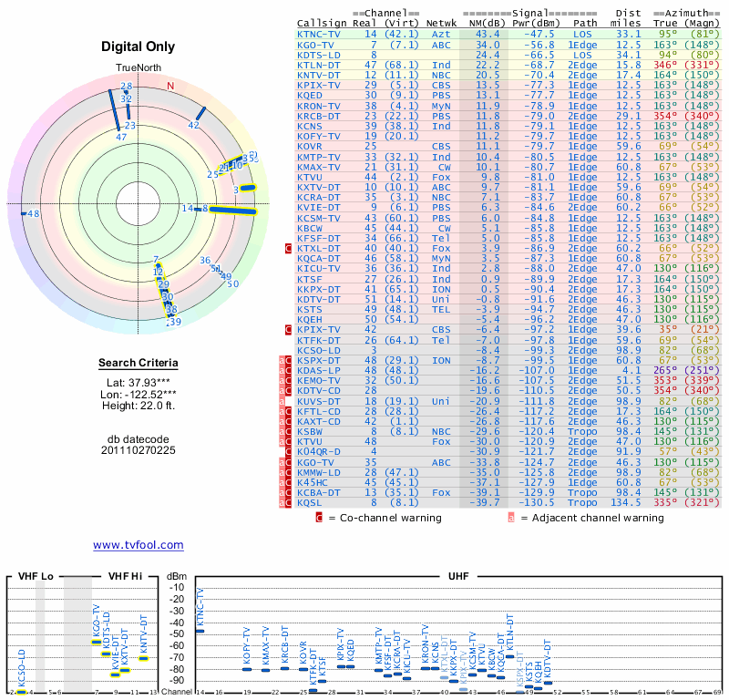
Task: Click the Lat: 37.93*** value
Action: click(x=139, y=383)
